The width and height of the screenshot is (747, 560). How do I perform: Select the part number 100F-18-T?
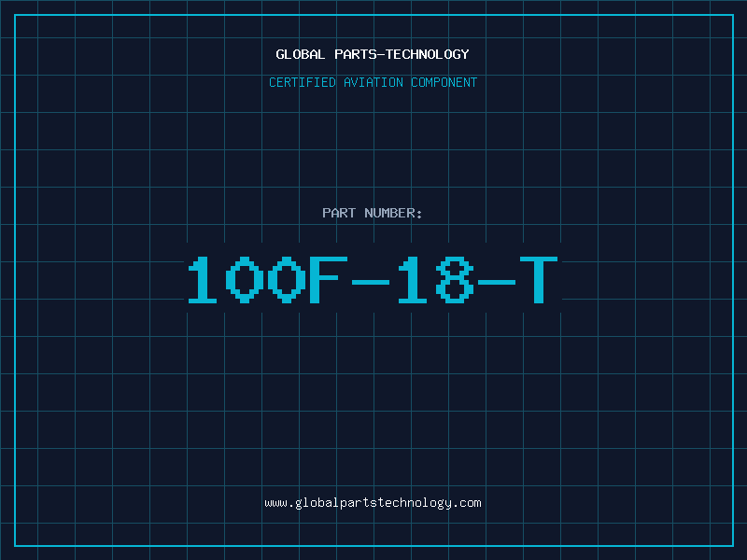(373, 280)
